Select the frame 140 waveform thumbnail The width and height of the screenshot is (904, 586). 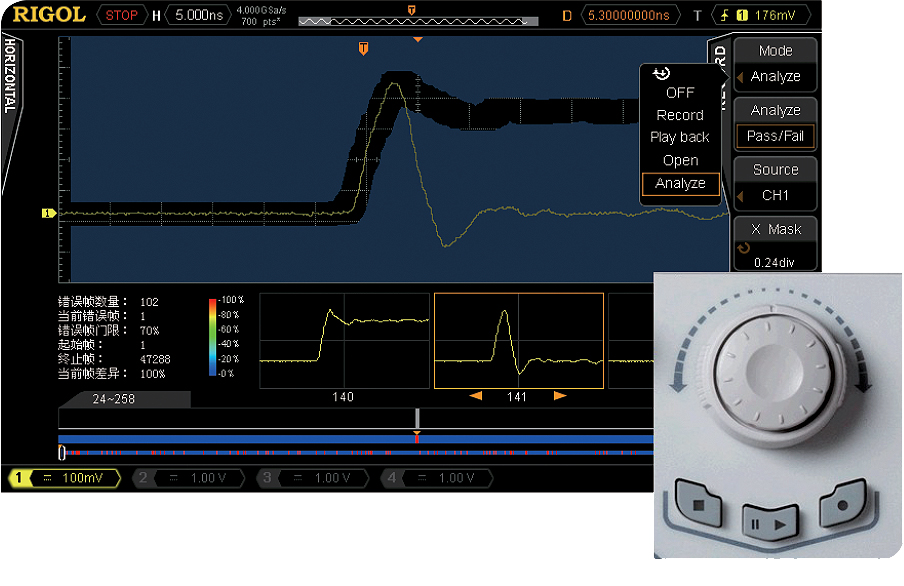pos(343,341)
